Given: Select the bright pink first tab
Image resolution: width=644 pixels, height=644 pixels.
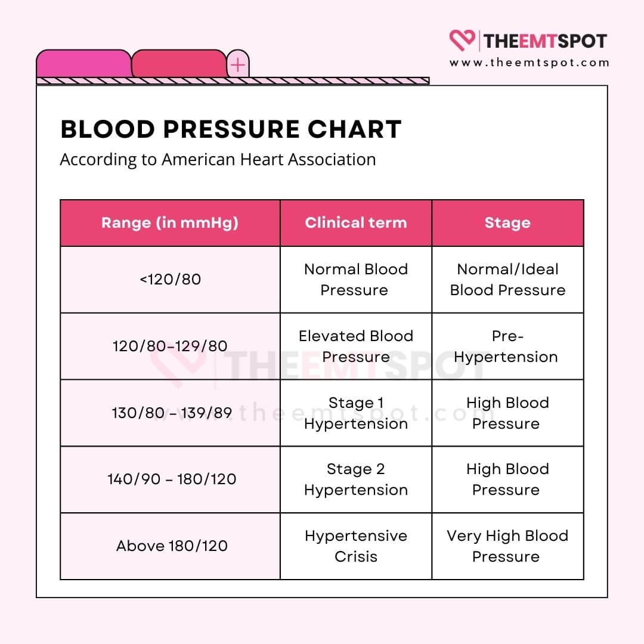Looking at the screenshot, I should coord(83,64).
